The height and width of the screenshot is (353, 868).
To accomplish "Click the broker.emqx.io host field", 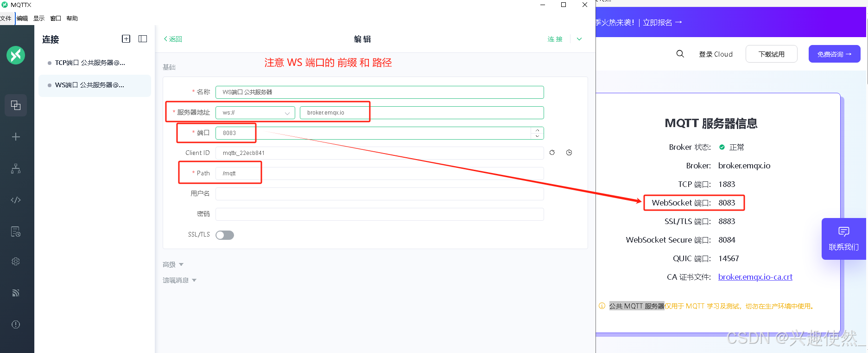I will tap(422, 113).
